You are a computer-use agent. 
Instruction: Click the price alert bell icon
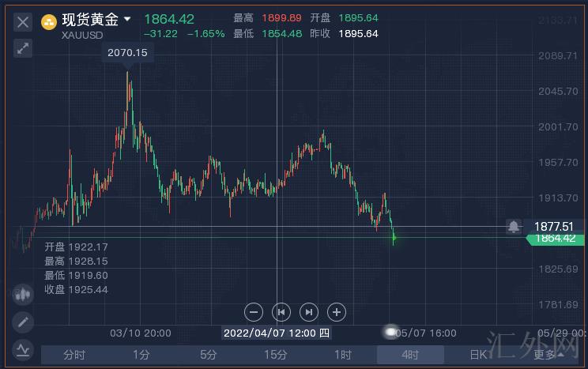tap(514, 227)
